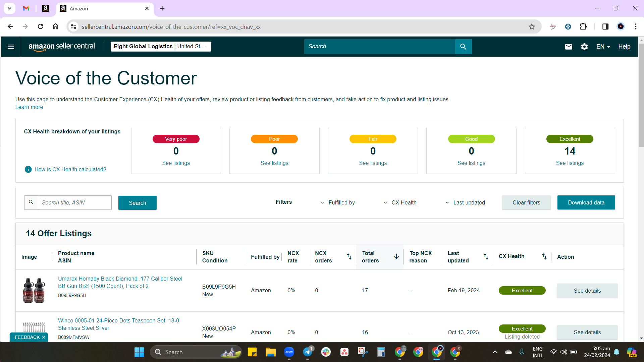The height and width of the screenshot is (362, 644).
Task: Open the messages envelope icon
Action: point(569,47)
